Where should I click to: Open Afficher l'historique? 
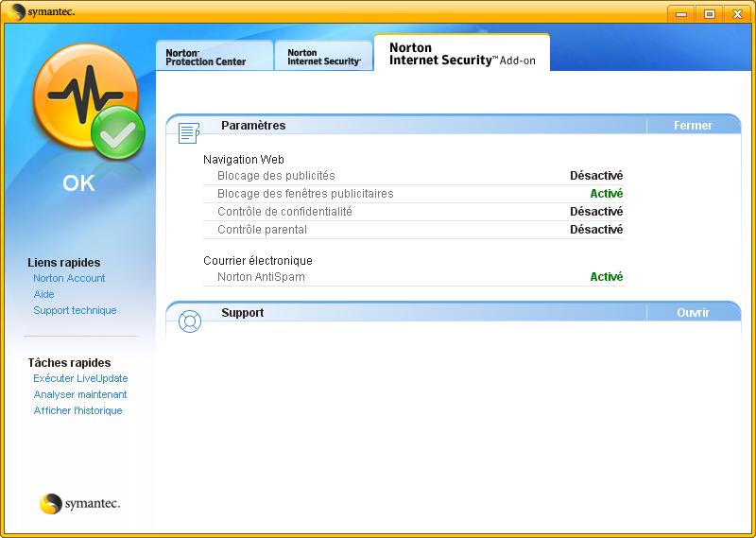77,410
